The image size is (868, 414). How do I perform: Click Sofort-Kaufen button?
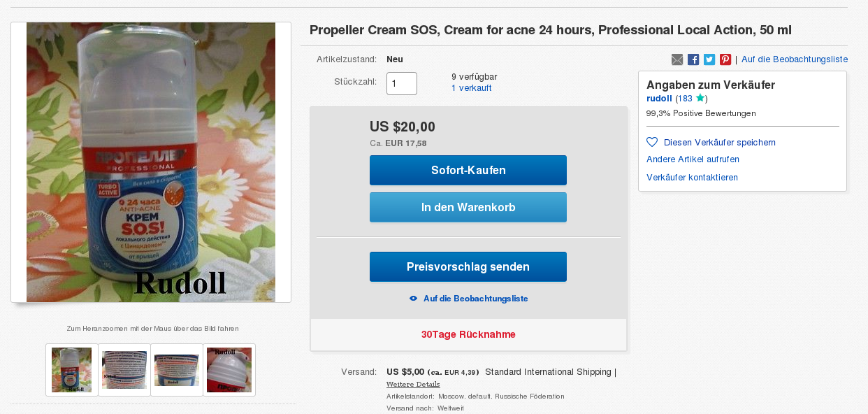click(468, 171)
